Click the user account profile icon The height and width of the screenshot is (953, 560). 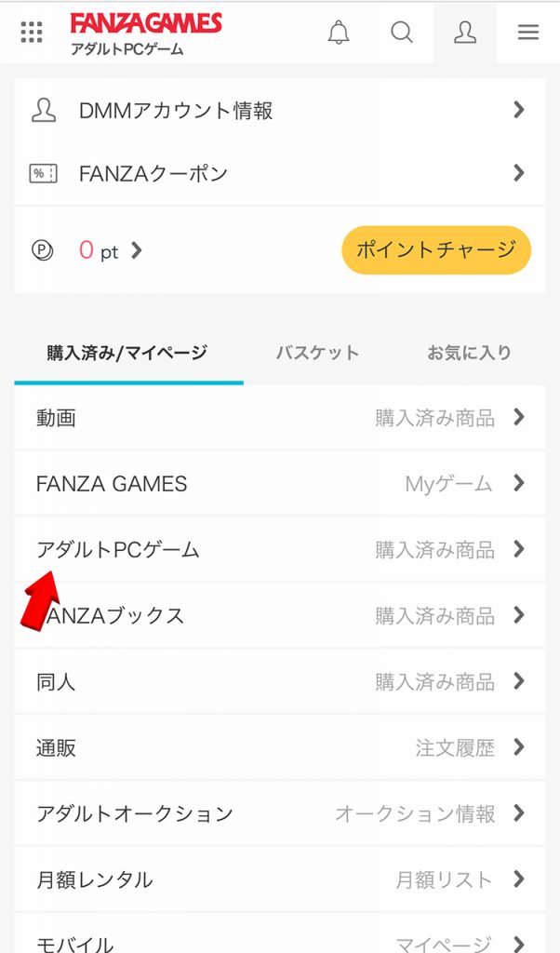[465, 33]
